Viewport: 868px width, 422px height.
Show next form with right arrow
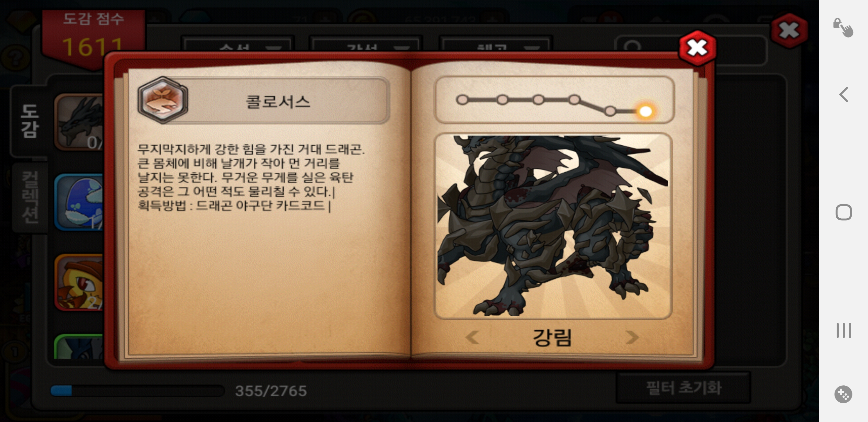(631, 337)
